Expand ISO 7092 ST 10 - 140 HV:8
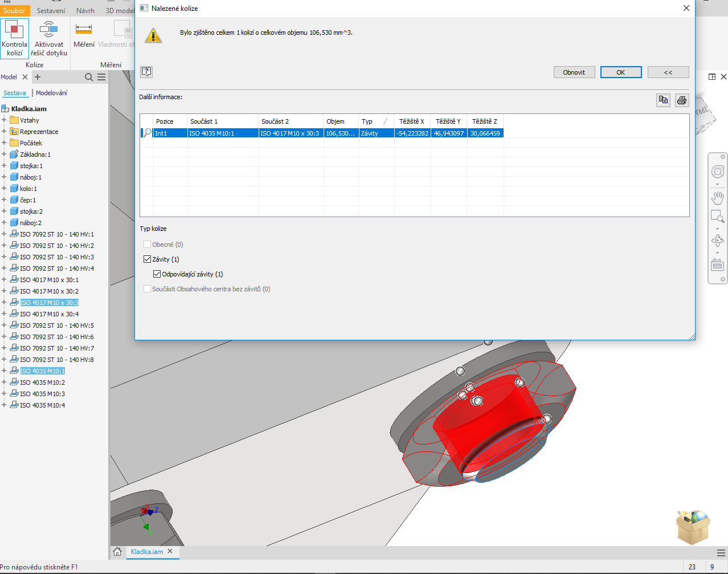Viewport: 728px width, 574px height. pyautogui.click(x=4, y=359)
